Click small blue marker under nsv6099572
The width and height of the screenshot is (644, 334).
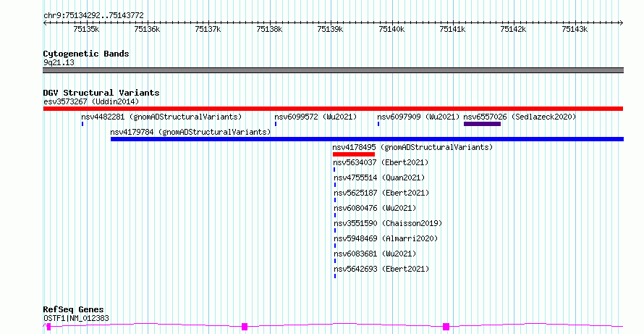pyautogui.click(x=276, y=124)
